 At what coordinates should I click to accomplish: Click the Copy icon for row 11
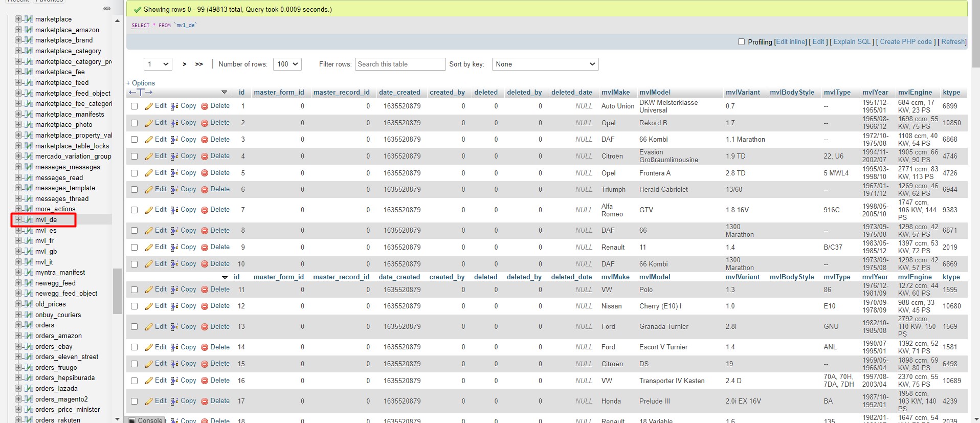(174, 290)
